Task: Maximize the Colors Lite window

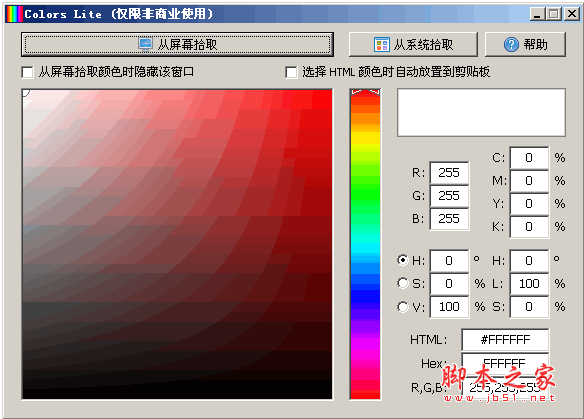Action: [554, 14]
